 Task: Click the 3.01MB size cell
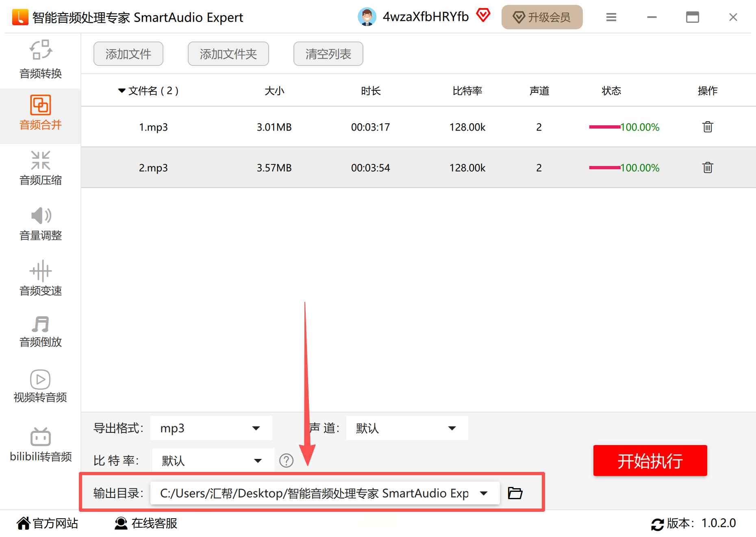point(274,127)
